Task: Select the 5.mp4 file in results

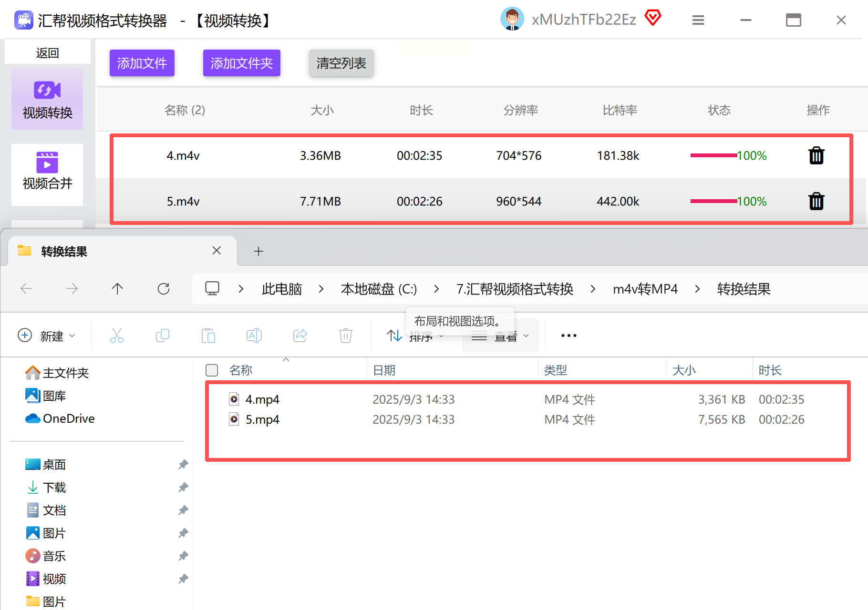Action: (262, 419)
